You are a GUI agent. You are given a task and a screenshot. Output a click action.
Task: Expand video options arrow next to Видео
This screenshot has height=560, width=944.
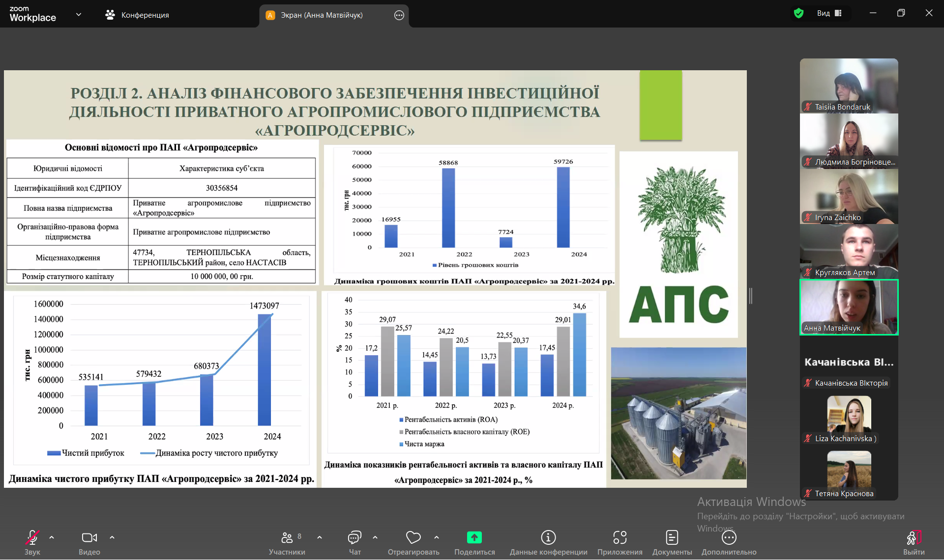pos(112,537)
